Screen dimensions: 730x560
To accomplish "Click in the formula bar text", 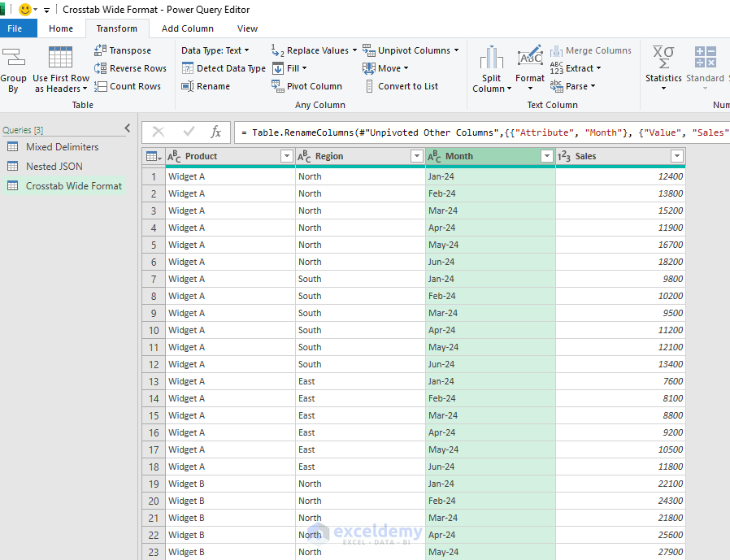I will pyautogui.click(x=482, y=132).
